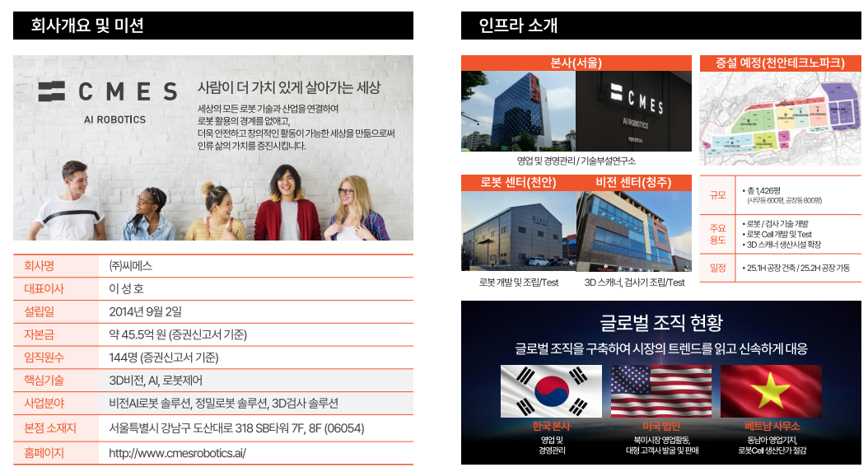Click the '글로벌 조직 현황' title
Image resolution: width=868 pixels, height=472 pixels.
(x=661, y=322)
